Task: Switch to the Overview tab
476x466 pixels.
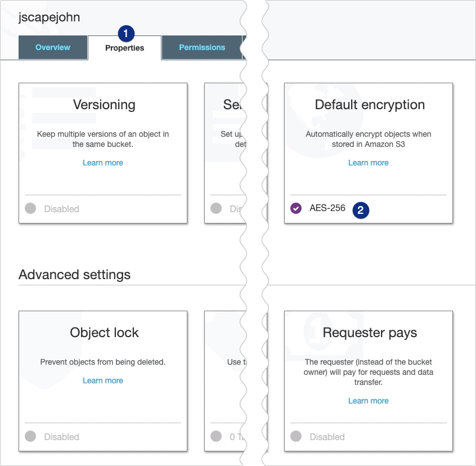Action: [x=53, y=47]
